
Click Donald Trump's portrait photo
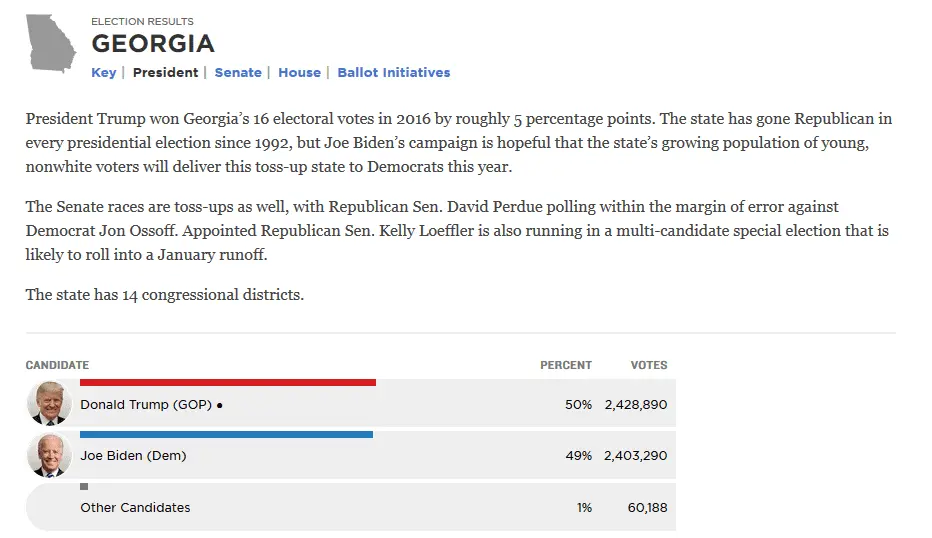[x=48, y=404]
